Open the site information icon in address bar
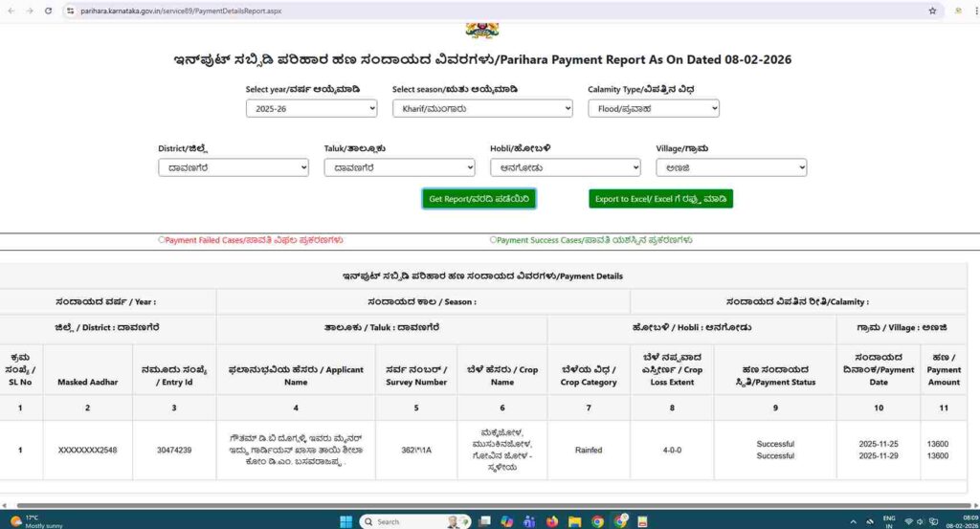Image resolution: width=980 pixels, height=529 pixels. click(x=70, y=11)
